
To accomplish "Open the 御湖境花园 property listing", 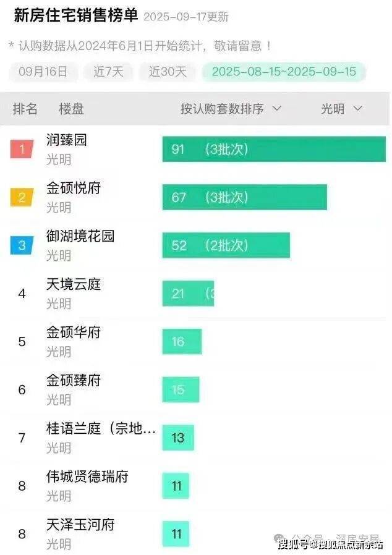I will pyautogui.click(x=80, y=236).
